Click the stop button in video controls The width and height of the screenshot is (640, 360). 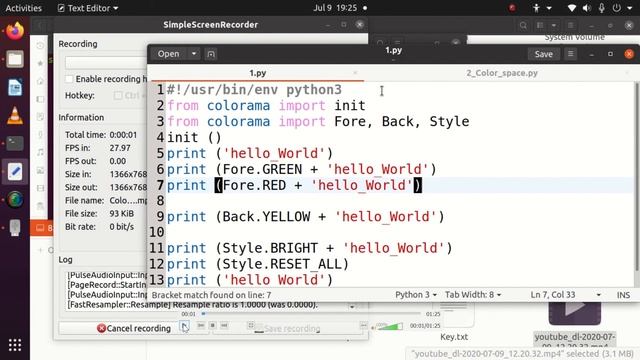pyautogui.click(x=213, y=325)
